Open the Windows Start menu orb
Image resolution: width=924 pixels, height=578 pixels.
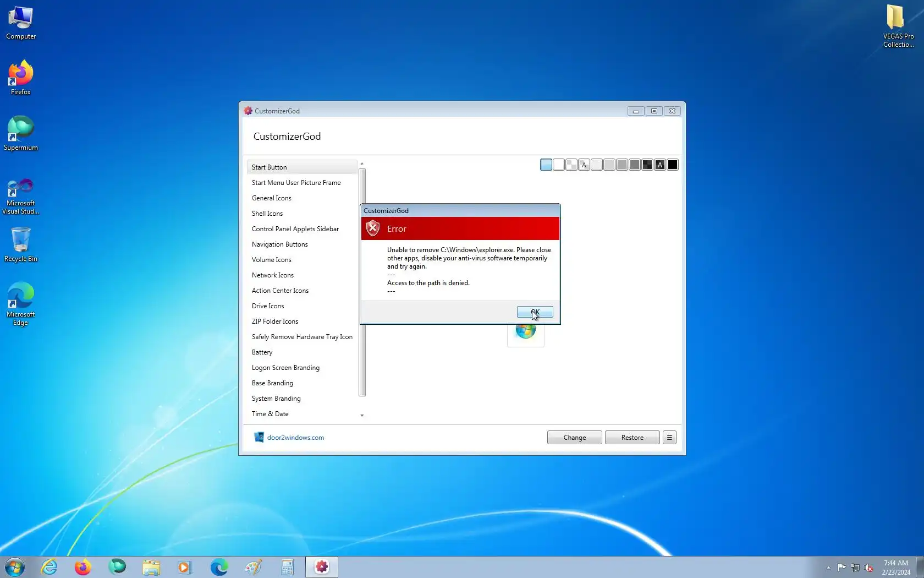[15, 567]
